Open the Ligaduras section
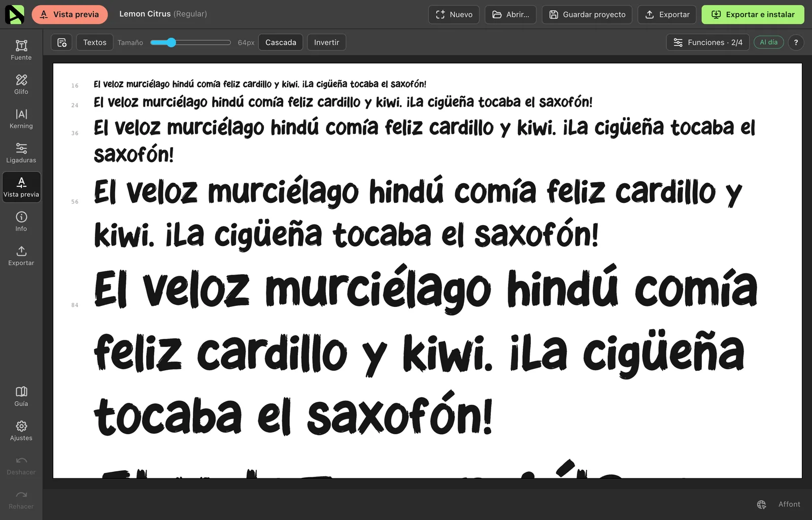Viewport: 812px width, 520px height. (x=21, y=153)
